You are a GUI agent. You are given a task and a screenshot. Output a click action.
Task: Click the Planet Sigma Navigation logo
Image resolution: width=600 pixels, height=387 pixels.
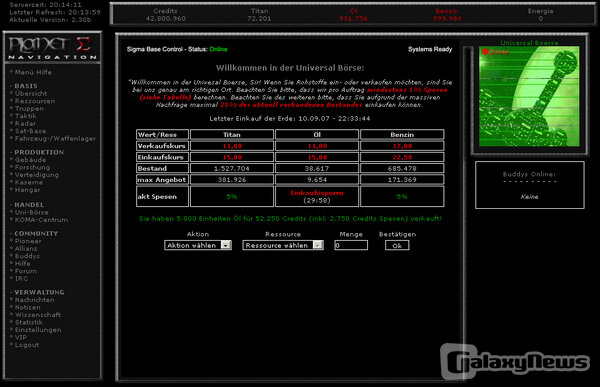coord(52,47)
